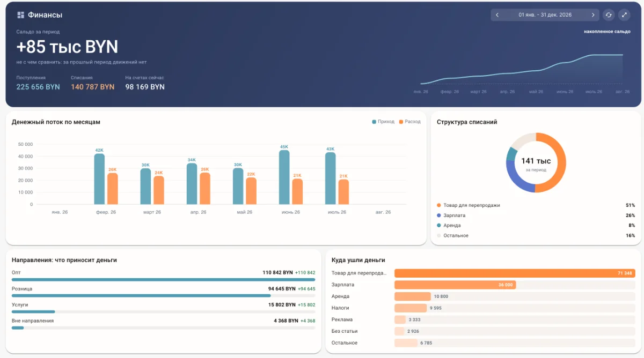The image size is (644, 358).
Task: Select Товар для перепродажи legend entry
Action: (x=536, y=205)
